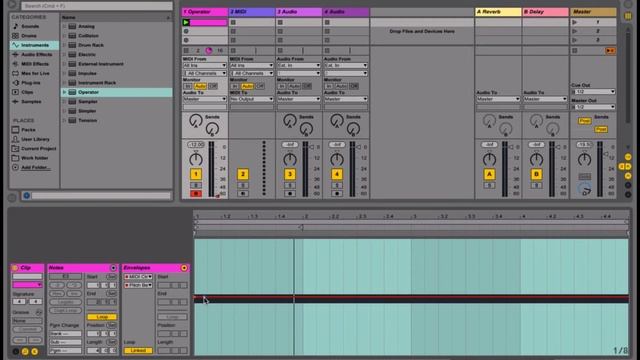Launch Master scene 2

tap(575, 31)
